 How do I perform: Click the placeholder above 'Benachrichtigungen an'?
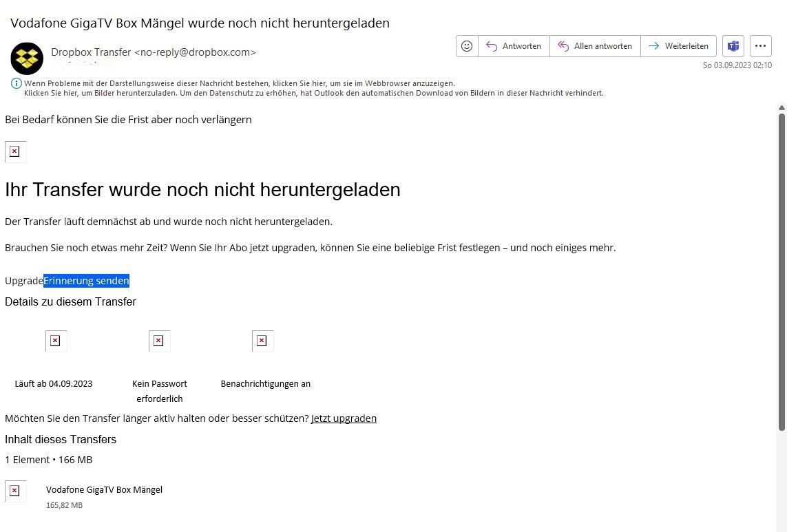[262, 340]
